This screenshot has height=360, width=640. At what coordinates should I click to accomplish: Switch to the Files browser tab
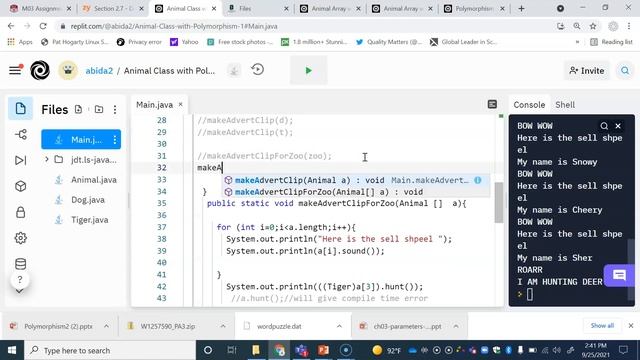point(258,8)
